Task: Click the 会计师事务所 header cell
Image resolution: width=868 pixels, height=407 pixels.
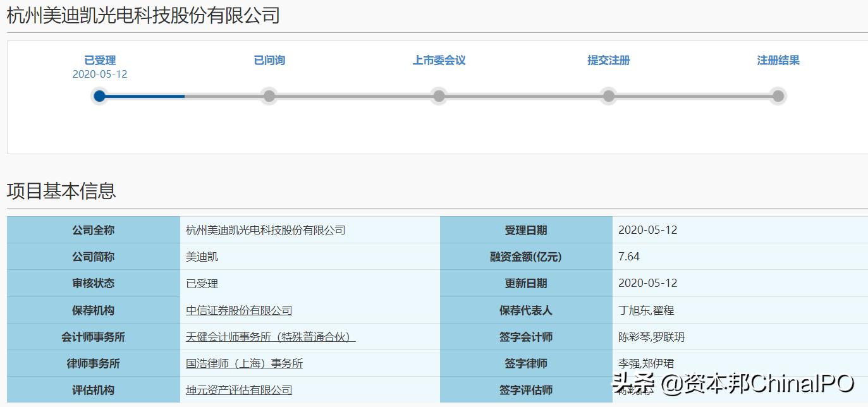Action: click(x=94, y=337)
